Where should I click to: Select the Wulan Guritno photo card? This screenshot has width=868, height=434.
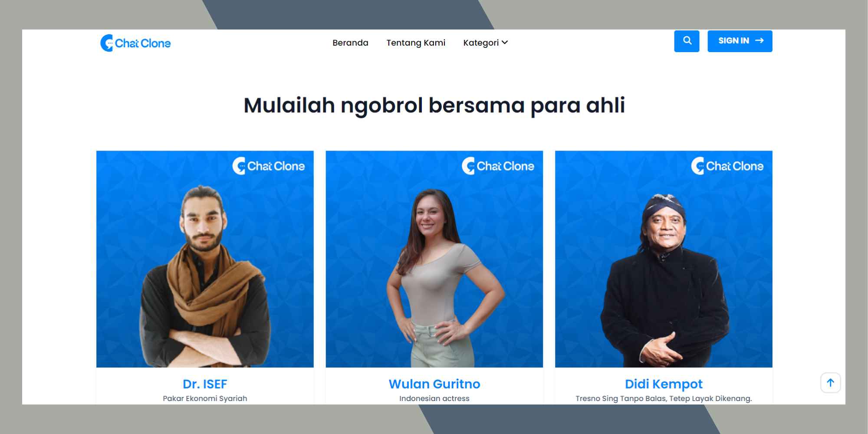(x=434, y=259)
